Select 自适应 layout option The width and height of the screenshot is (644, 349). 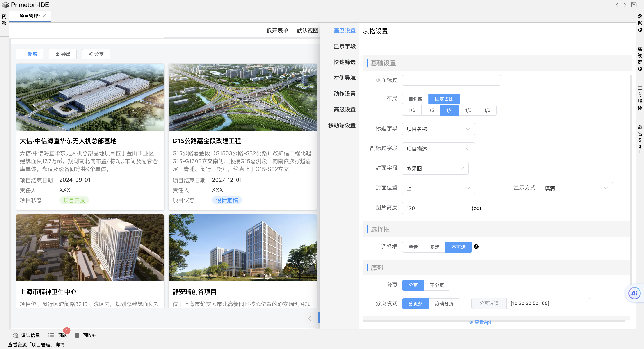(415, 99)
